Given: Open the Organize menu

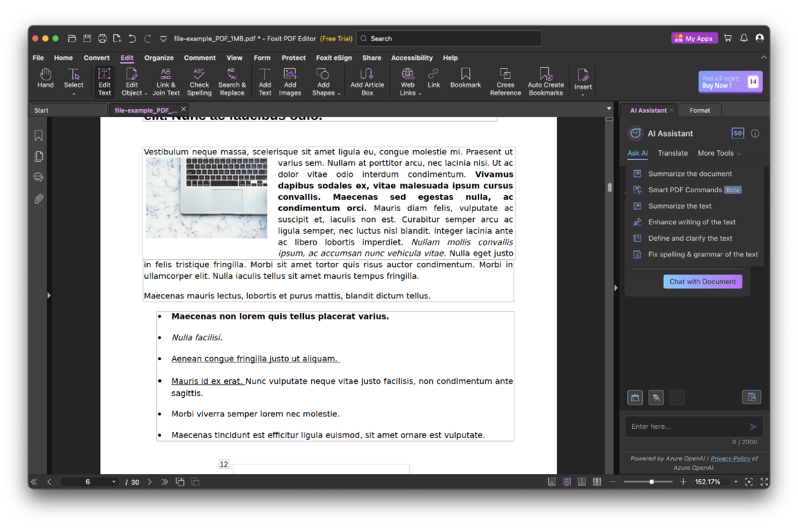Looking at the screenshot, I should pyautogui.click(x=159, y=58).
